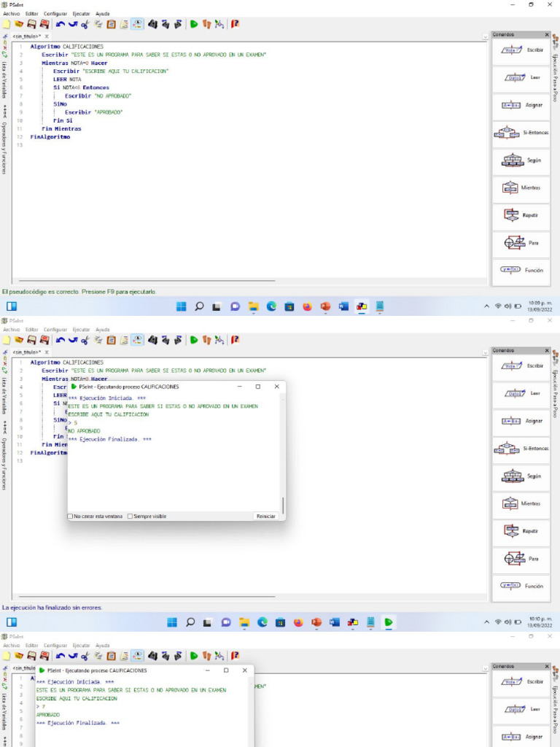The width and height of the screenshot is (560, 747).
Task: Open the Configurar menu in the top window
Action: tap(55, 14)
